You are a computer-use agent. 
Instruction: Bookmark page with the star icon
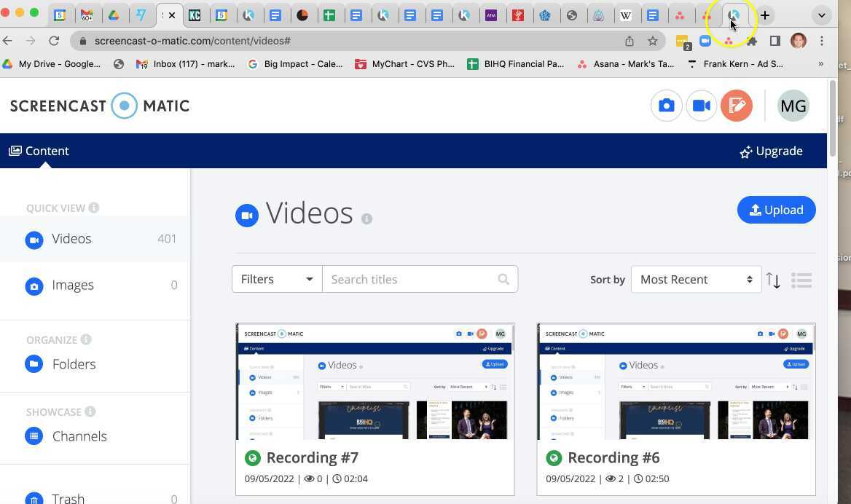[653, 41]
